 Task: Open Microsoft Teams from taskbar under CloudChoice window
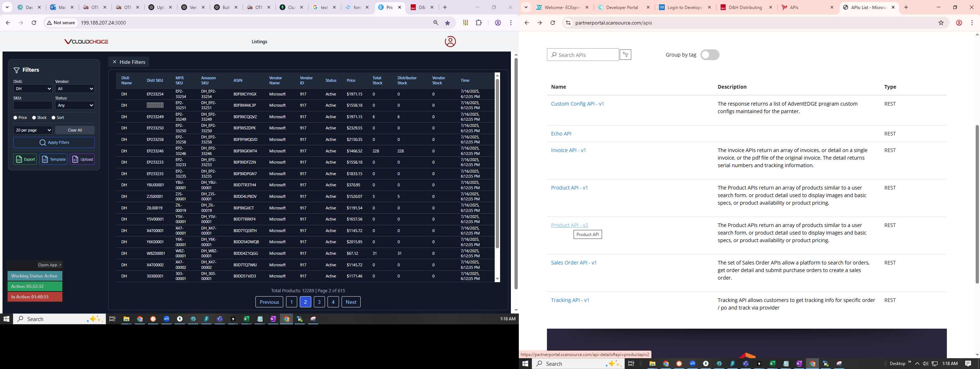[x=219, y=319]
